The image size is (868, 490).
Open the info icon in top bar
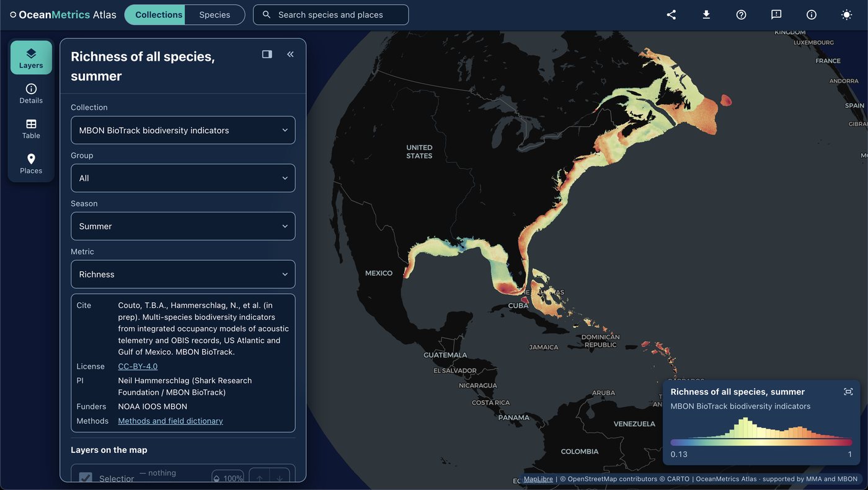(x=811, y=15)
